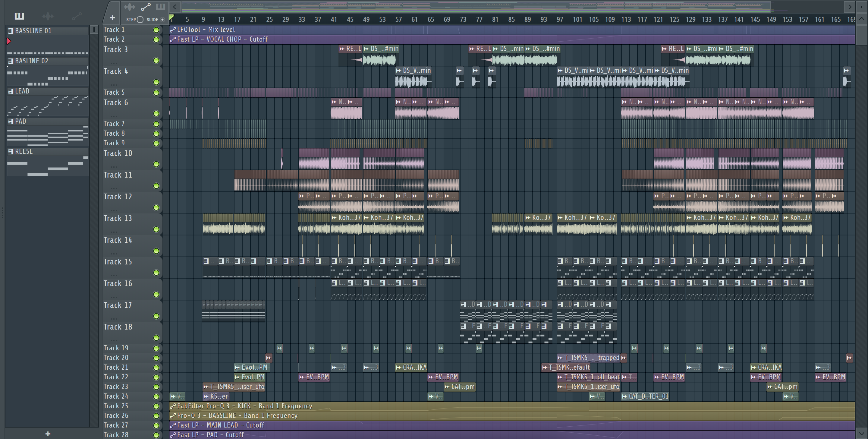Mute Track 24 with its green LED
The width and height of the screenshot is (868, 439).
(x=156, y=396)
